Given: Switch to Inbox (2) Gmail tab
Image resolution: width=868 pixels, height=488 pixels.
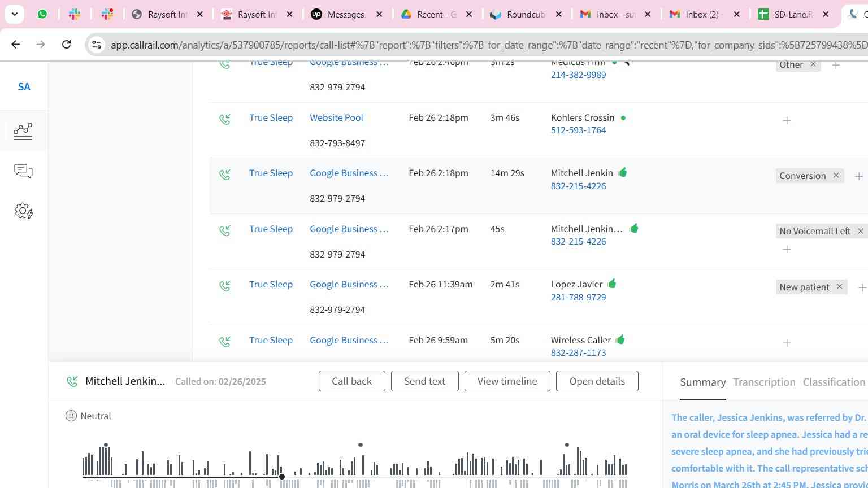Looking at the screenshot, I should click(x=704, y=14).
